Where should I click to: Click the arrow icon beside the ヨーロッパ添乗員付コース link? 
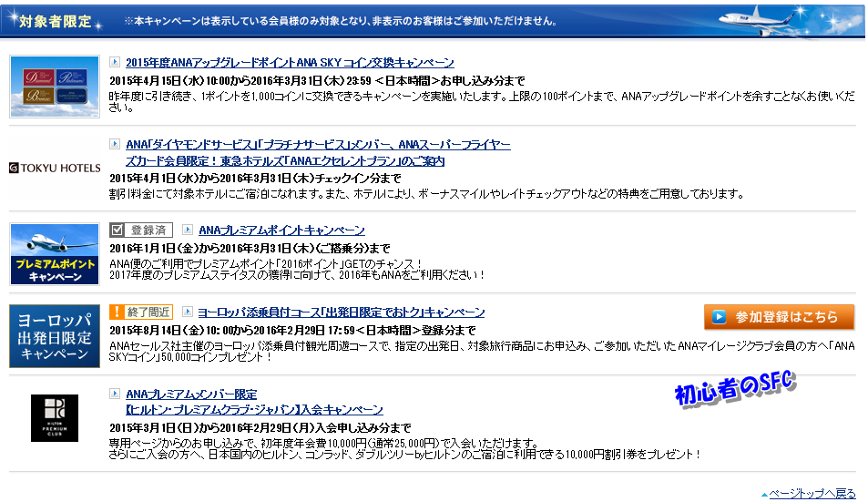click(x=188, y=312)
